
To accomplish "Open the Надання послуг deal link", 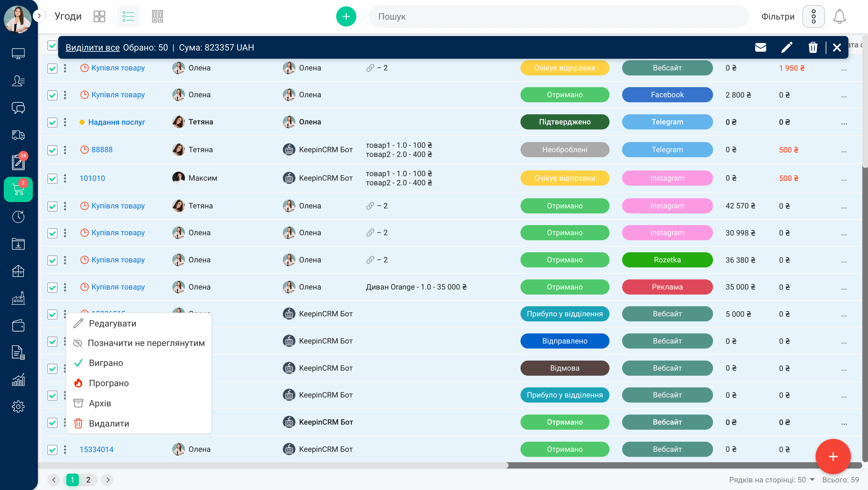I will 116,122.
